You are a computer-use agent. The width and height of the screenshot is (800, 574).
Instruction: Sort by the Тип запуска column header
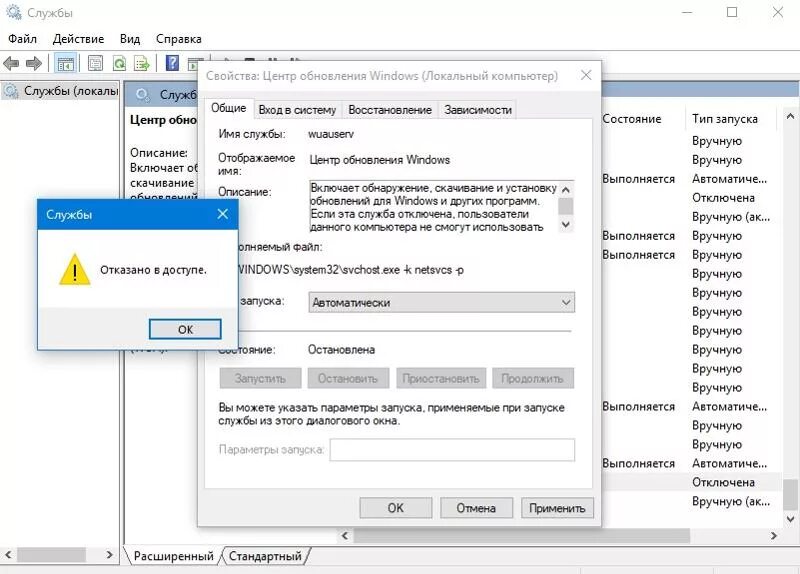click(x=724, y=119)
